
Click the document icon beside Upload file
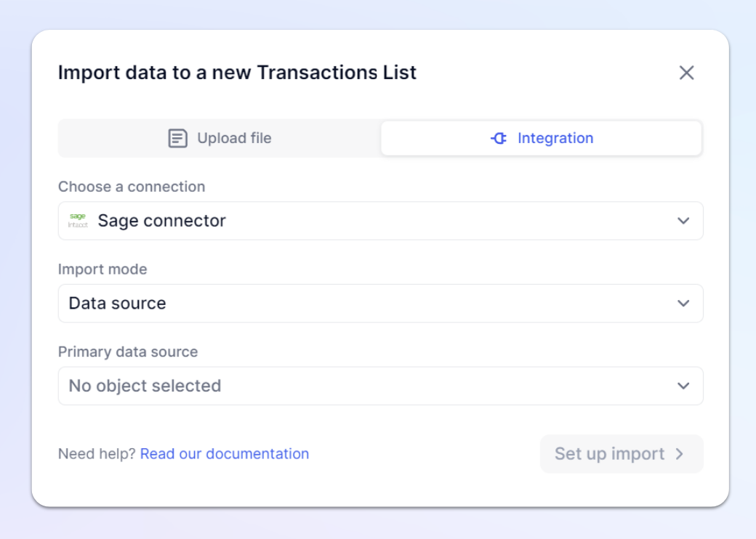pyautogui.click(x=177, y=138)
